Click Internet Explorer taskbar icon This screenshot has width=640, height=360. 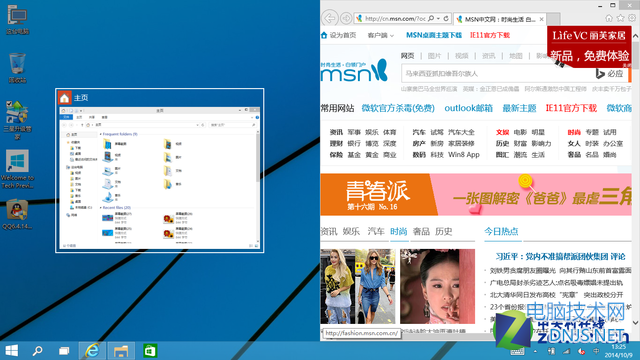click(92, 351)
